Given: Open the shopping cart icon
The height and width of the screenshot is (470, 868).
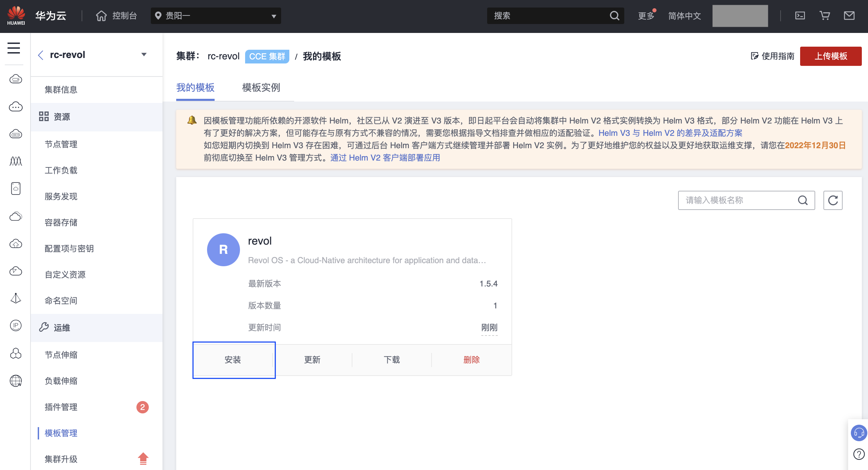Looking at the screenshot, I should (824, 16).
